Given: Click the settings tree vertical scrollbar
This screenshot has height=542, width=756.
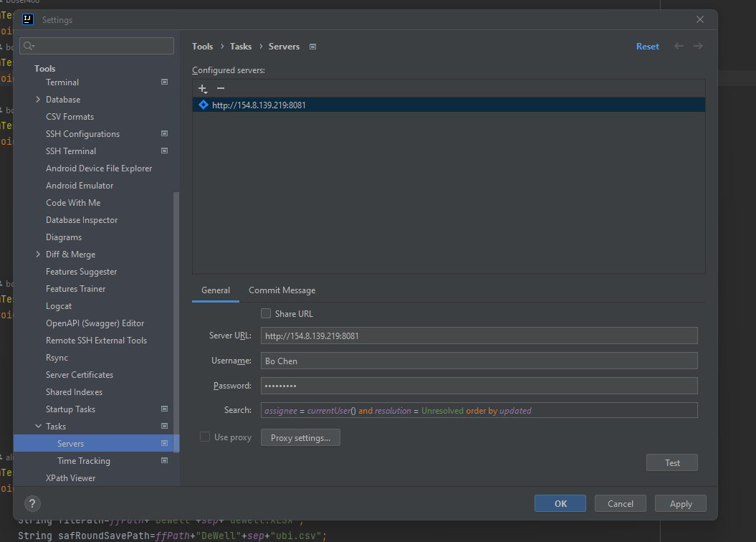Looking at the screenshot, I should point(176,322).
